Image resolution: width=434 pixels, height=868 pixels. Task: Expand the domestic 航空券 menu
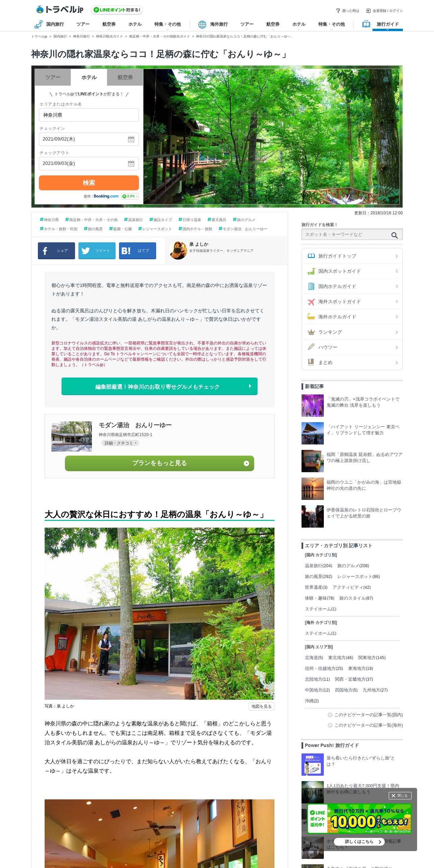(109, 25)
